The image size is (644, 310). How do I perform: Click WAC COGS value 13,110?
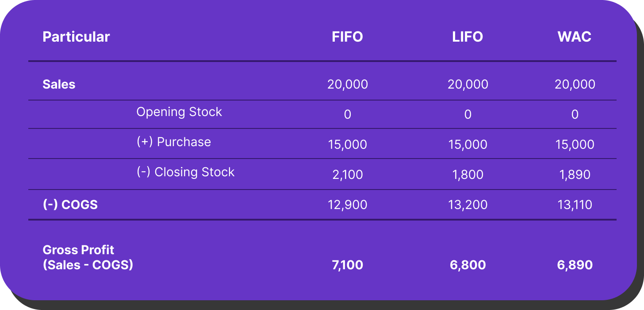(x=575, y=205)
